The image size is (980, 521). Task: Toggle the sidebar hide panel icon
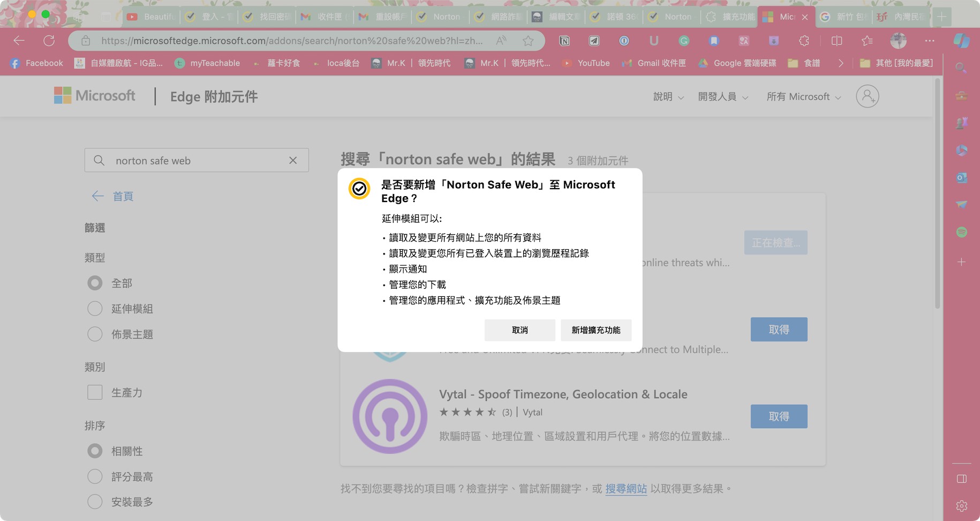click(961, 479)
